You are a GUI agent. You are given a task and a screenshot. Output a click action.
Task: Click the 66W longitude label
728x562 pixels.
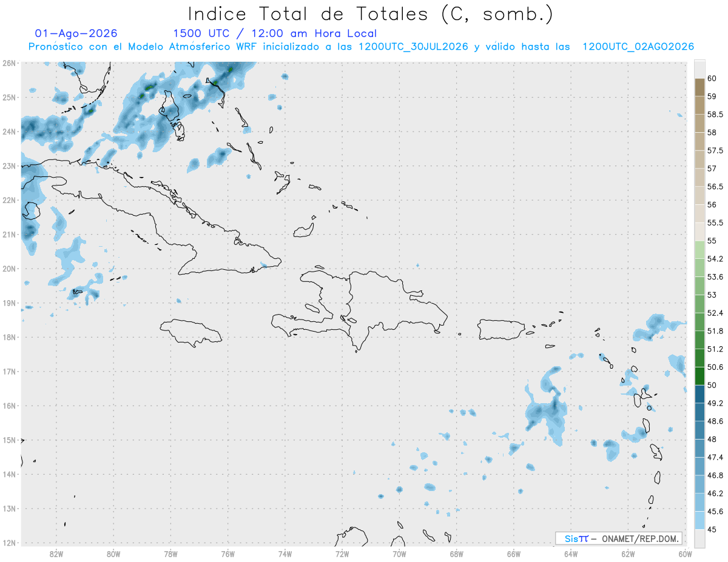(514, 554)
